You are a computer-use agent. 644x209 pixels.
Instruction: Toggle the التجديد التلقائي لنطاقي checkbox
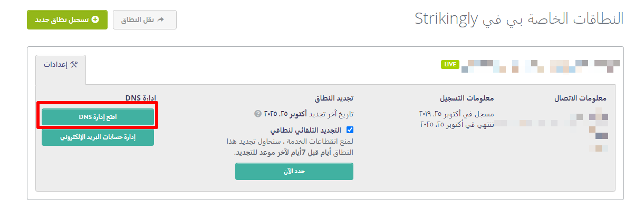click(350, 130)
